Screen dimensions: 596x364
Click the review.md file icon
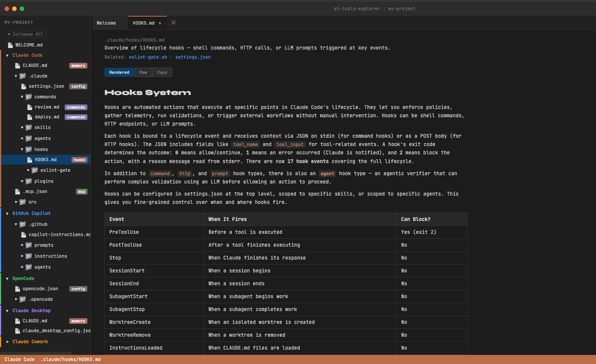tap(30, 107)
